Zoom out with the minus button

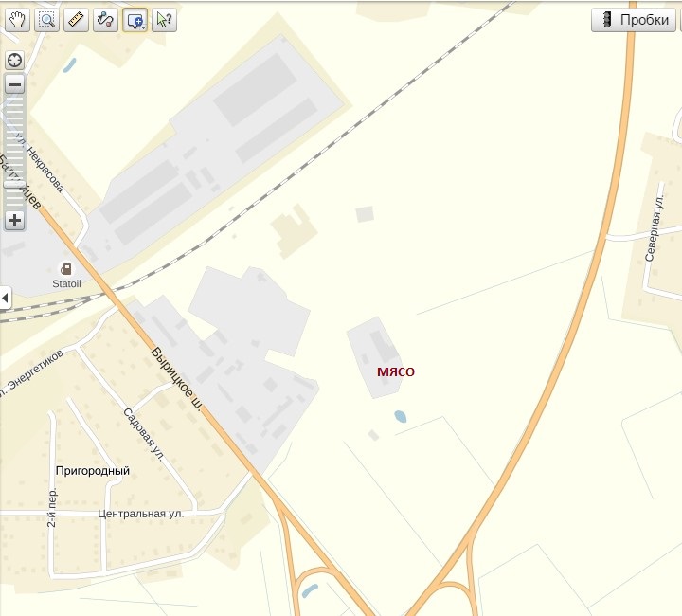pyautogui.click(x=15, y=84)
